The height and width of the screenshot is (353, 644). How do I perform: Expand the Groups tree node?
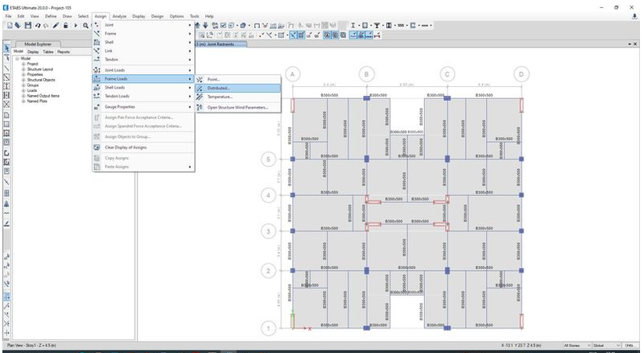click(x=23, y=85)
